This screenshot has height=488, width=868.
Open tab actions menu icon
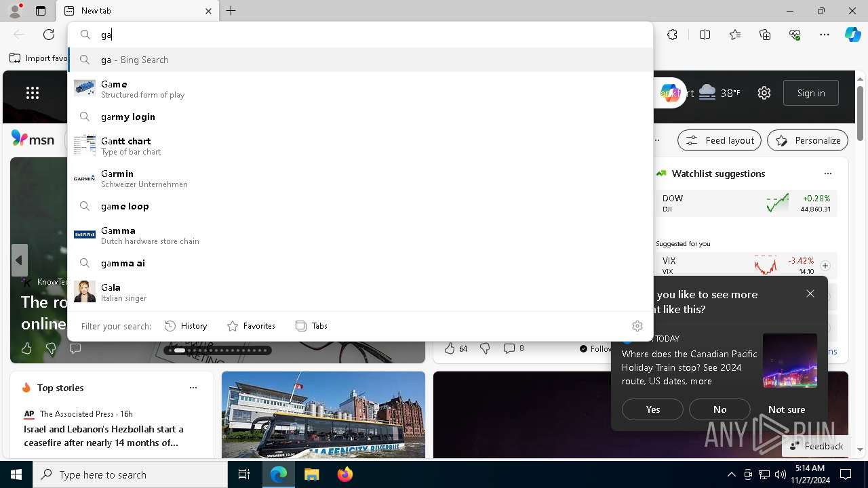click(x=41, y=11)
